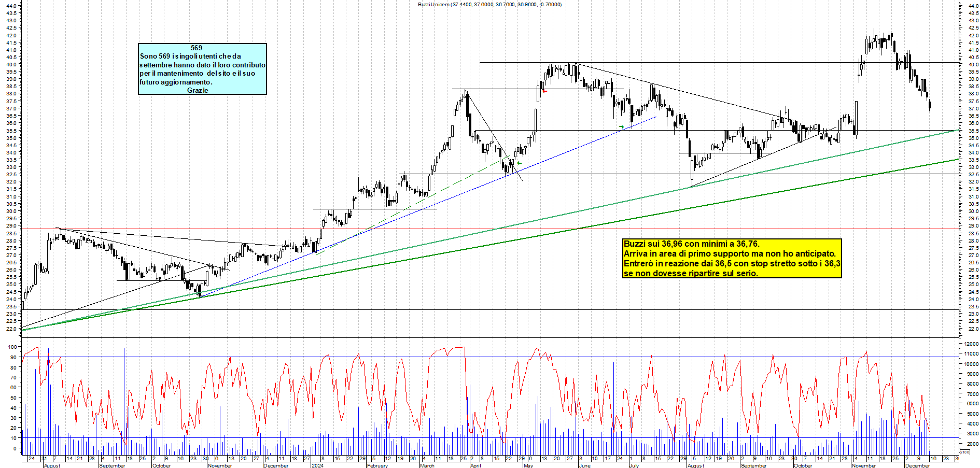This screenshot has height=468, width=980.
Task: Click the red arrow marker near May
Action: (x=544, y=91)
